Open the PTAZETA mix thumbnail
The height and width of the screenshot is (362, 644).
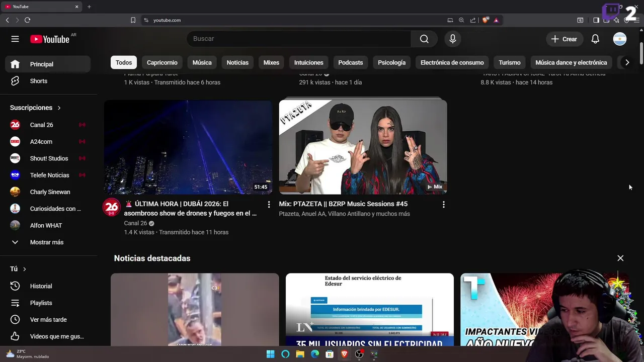pyautogui.click(x=363, y=147)
